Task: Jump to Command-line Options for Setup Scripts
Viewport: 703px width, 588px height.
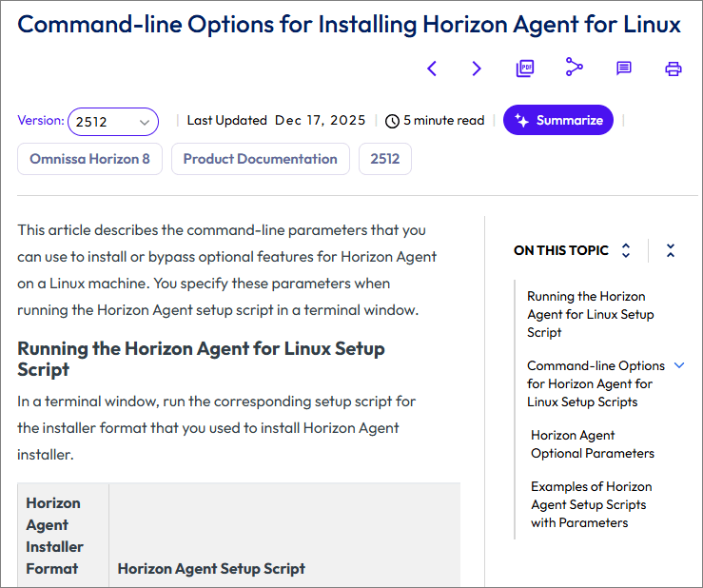Action: pos(596,383)
